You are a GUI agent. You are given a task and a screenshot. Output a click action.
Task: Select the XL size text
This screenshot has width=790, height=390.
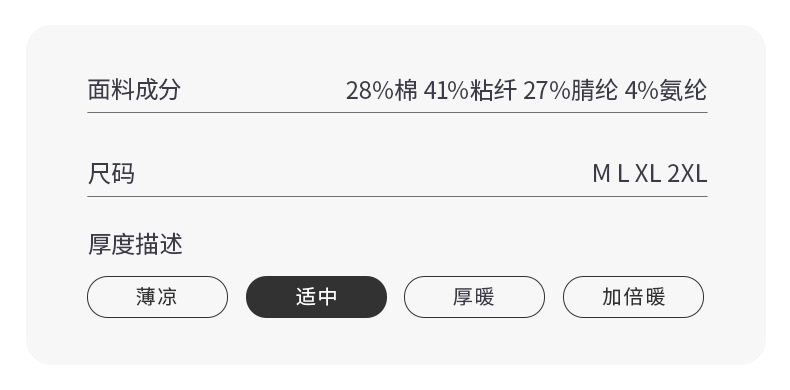pos(647,174)
